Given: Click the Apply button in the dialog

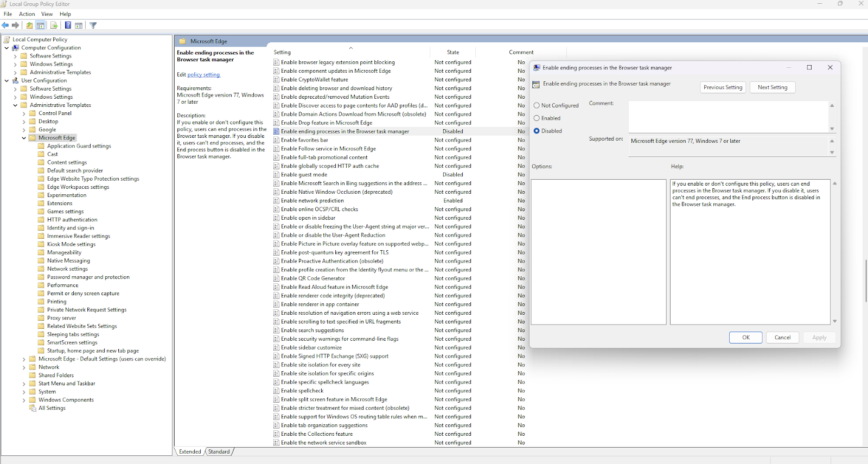Looking at the screenshot, I should coord(819,338).
